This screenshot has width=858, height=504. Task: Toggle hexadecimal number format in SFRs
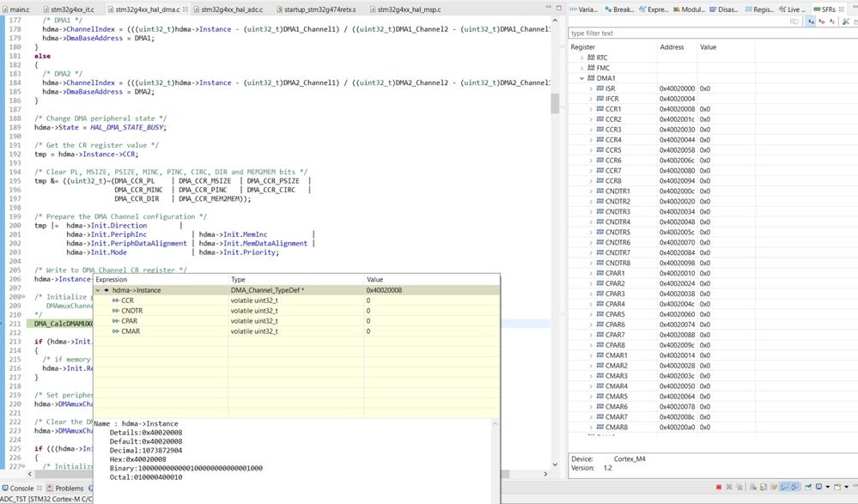coord(811,21)
